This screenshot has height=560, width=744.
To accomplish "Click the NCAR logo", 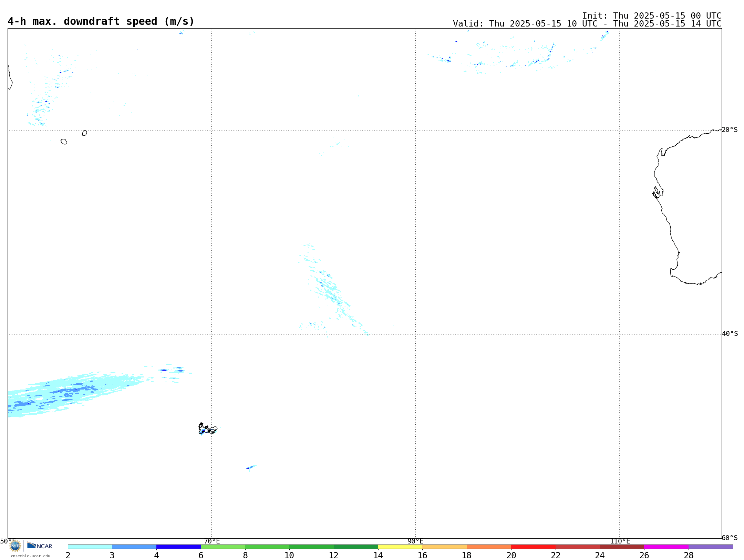I will 40,546.
